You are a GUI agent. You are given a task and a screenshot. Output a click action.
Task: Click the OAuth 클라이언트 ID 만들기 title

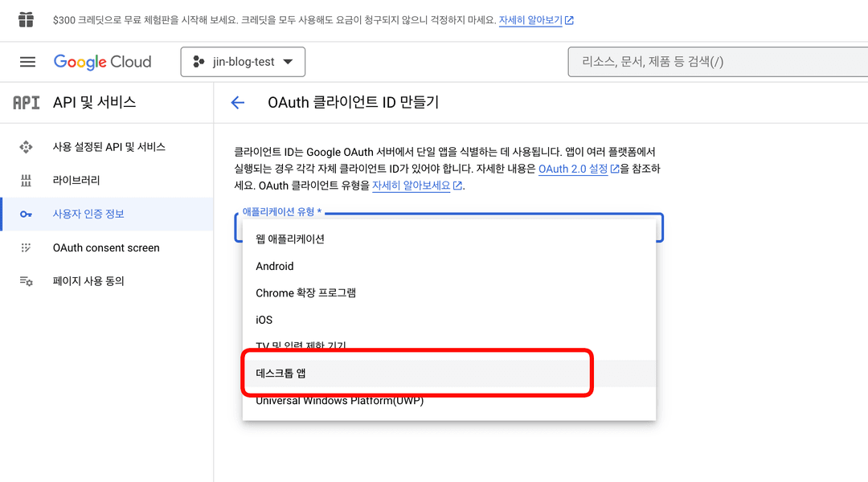(x=353, y=102)
